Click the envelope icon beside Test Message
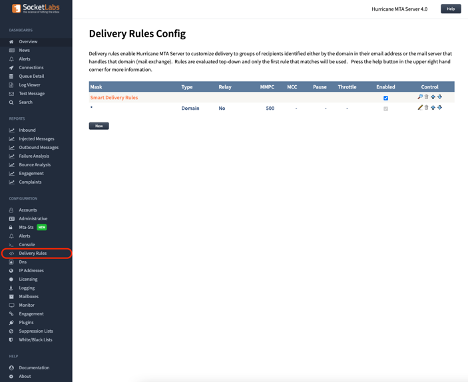Image resolution: width=468 pixels, height=382 pixels. pyautogui.click(x=11, y=94)
